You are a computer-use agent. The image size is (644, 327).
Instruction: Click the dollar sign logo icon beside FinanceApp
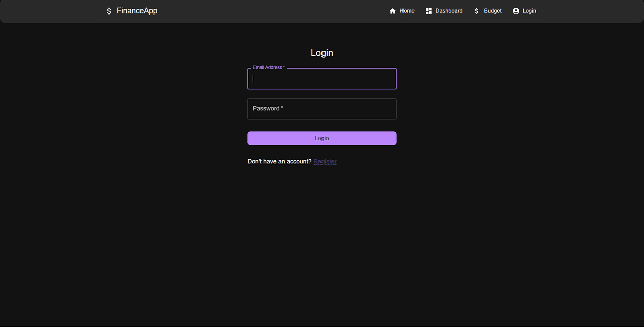pos(109,11)
